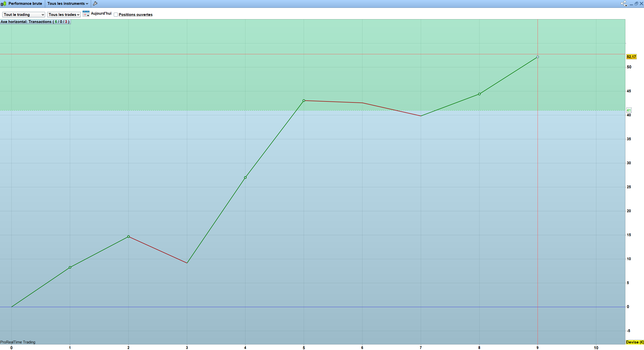The image size is (644, 350).
Task: Close the Performance brute window
Action: pyautogui.click(x=641, y=4)
